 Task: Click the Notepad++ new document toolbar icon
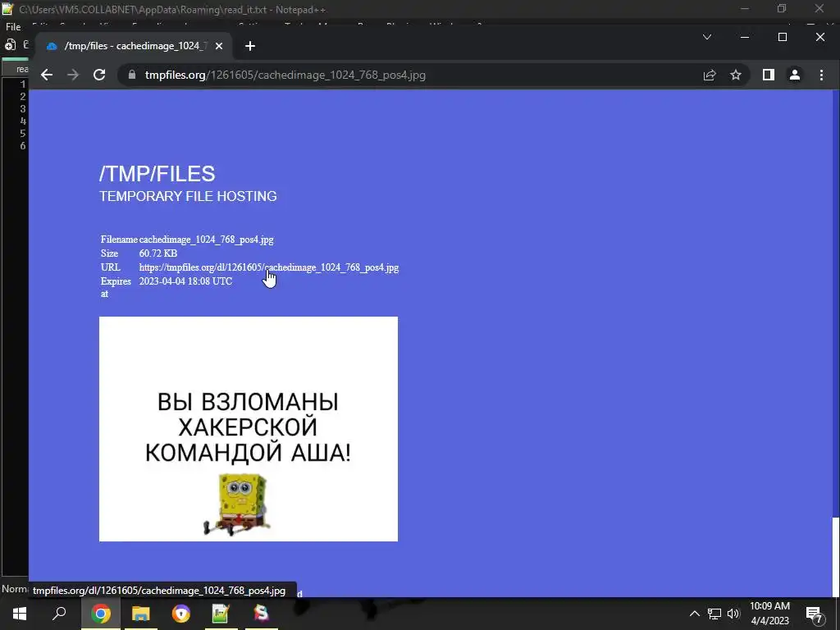pyautogui.click(x=10, y=45)
